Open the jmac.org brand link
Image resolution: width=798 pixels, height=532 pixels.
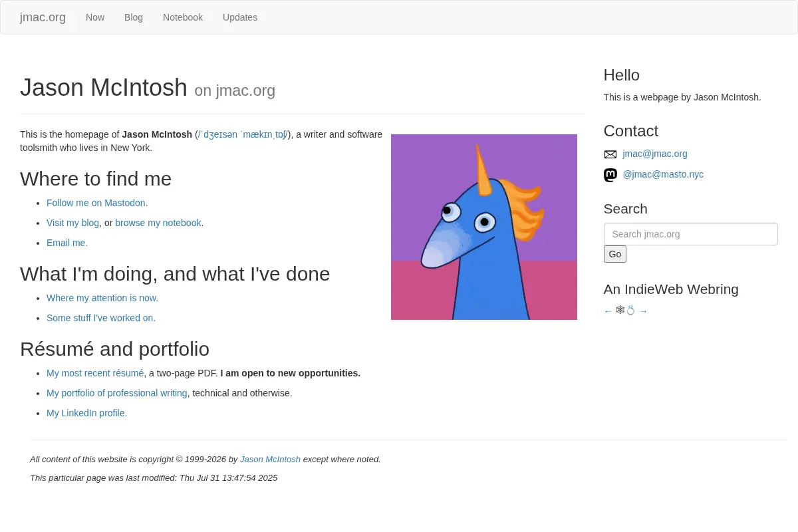(43, 17)
